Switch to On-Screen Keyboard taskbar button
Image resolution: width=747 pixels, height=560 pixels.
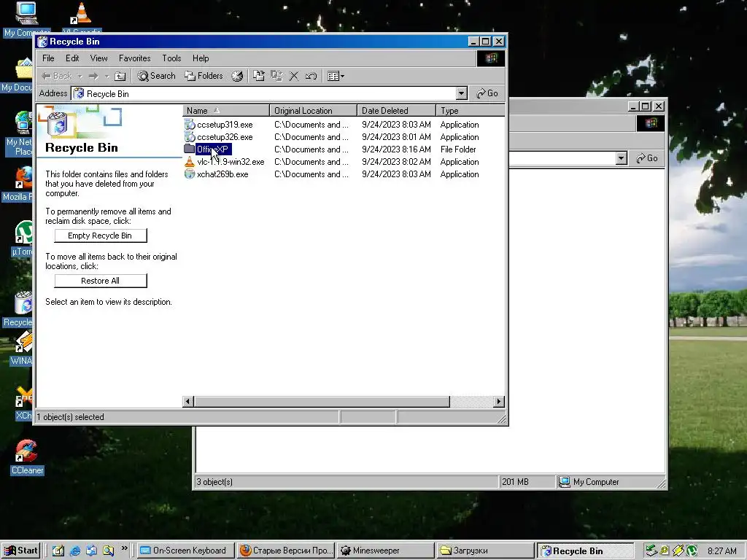186,551
